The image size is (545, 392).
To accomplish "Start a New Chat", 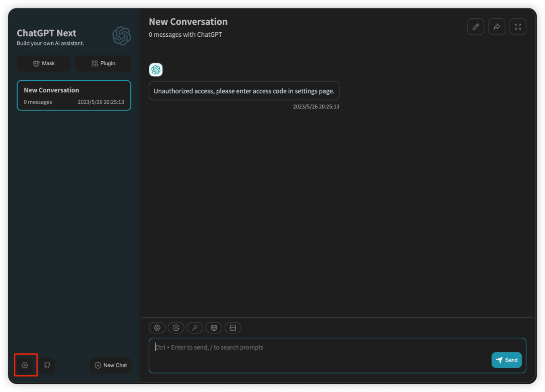I will point(111,365).
